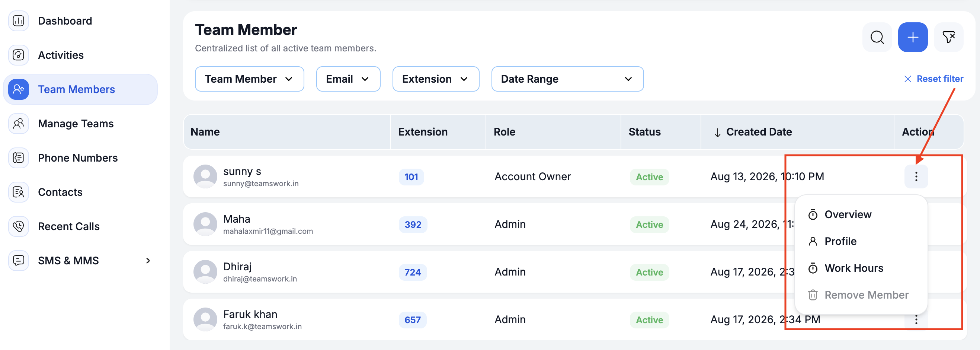Open the Date Range dropdown
The width and height of the screenshot is (980, 350).
click(x=567, y=79)
